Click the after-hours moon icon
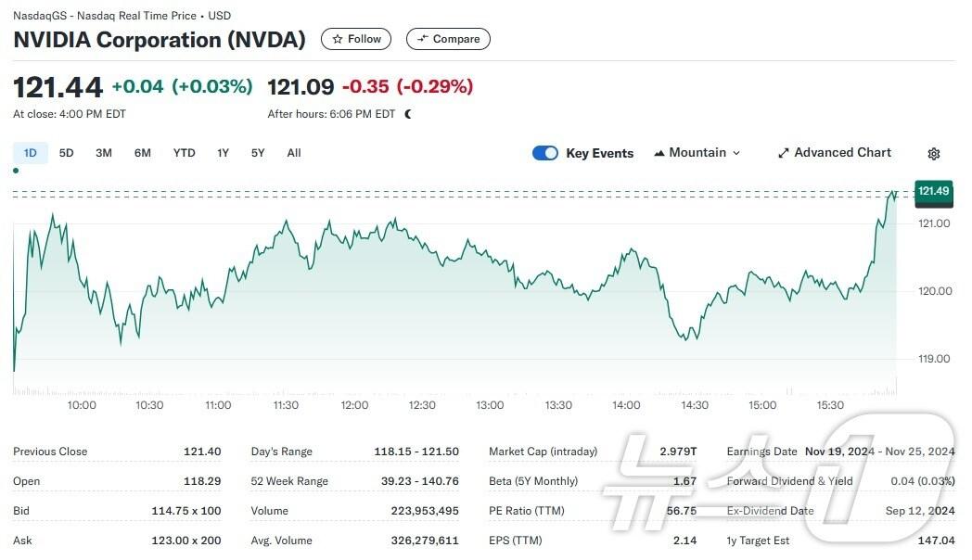Viewport: 972px width, 560px height. [x=408, y=114]
